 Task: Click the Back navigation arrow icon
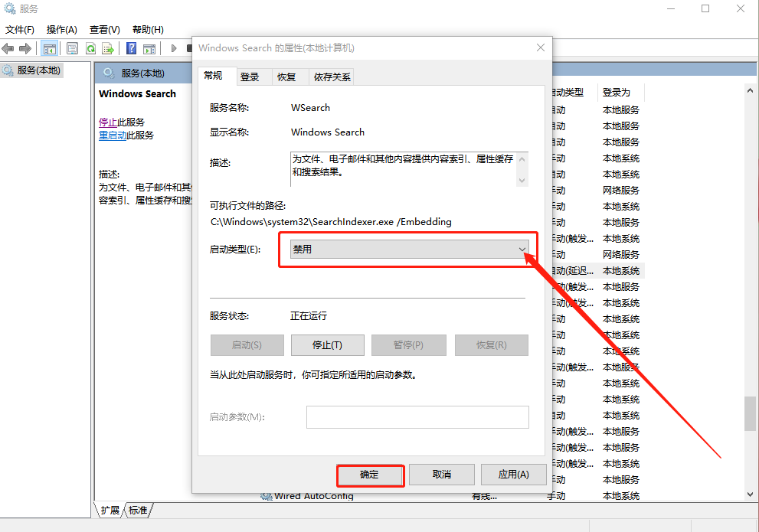point(8,47)
